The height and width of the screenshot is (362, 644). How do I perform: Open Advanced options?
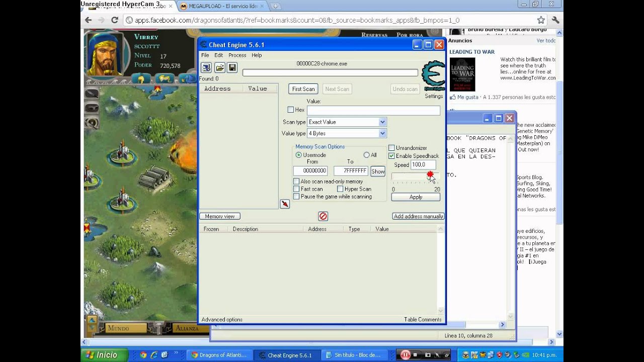[222, 320]
